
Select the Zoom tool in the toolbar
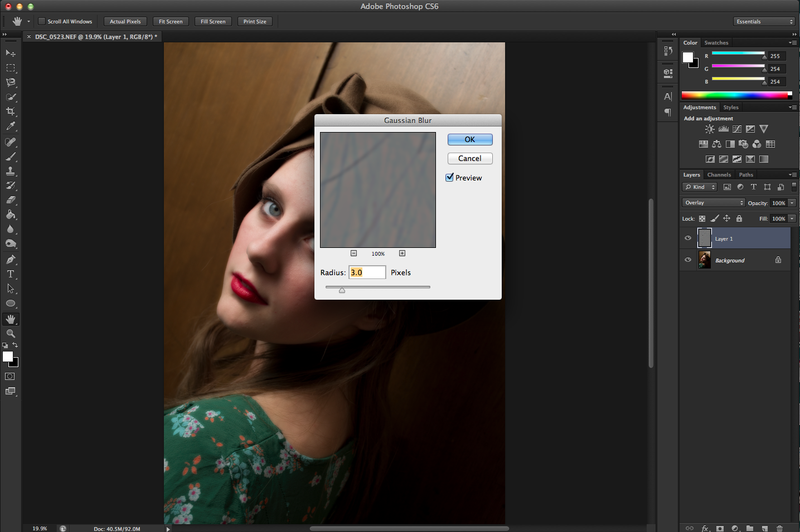(11, 333)
